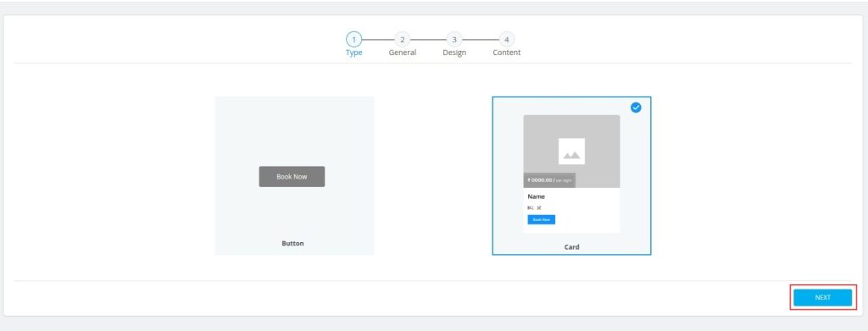The width and height of the screenshot is (868, 331).
Task: Click the 'Card' caption label
Action: (572, 247)
